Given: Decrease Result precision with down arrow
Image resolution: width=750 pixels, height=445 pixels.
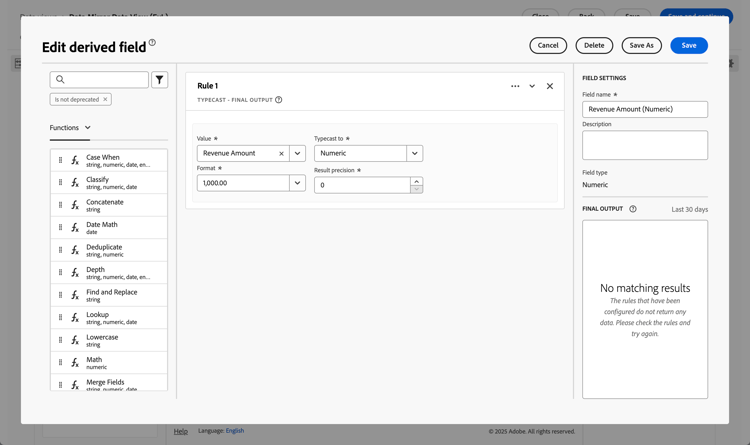Looking at the screenshot, I should pyautogui.click(x=417, y=189).
